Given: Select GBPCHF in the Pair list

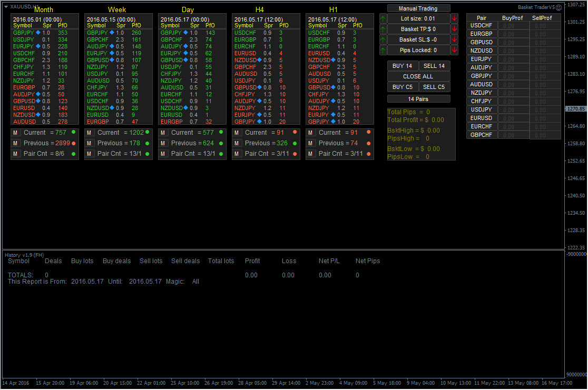Looking at the screenshot, I should tap(482, 135).
